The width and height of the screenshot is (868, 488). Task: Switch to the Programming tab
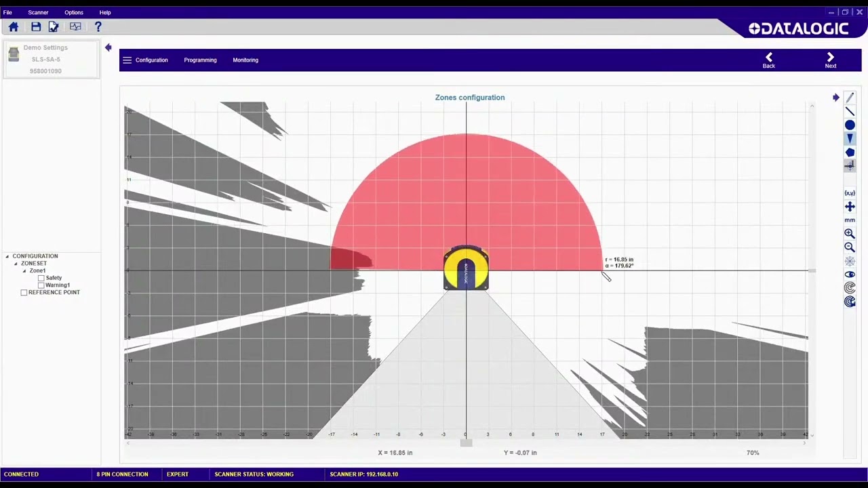pos(200,60)
